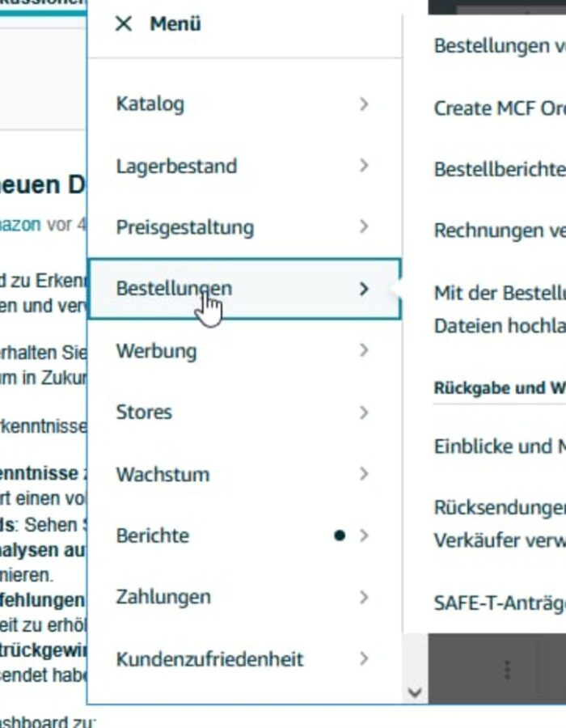Select the Werbung menu entry
566x728 pixels.
pos(156,351)
